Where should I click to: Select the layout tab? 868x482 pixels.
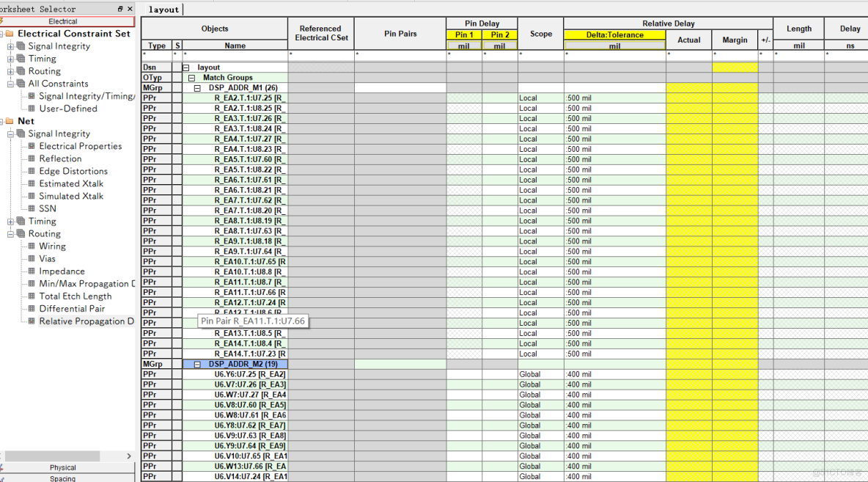tap(164, 10)
